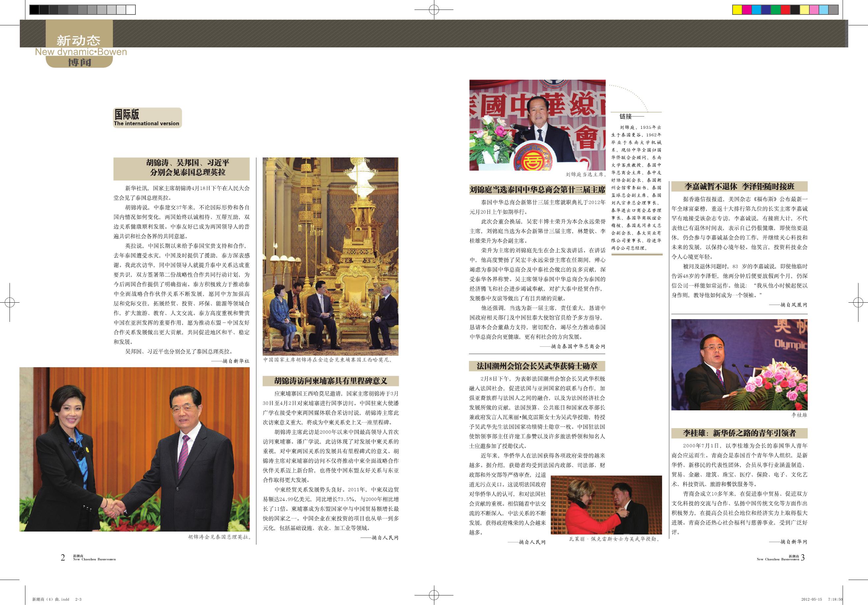Click the golden throne room meeting photo

[x=331, y=256]
